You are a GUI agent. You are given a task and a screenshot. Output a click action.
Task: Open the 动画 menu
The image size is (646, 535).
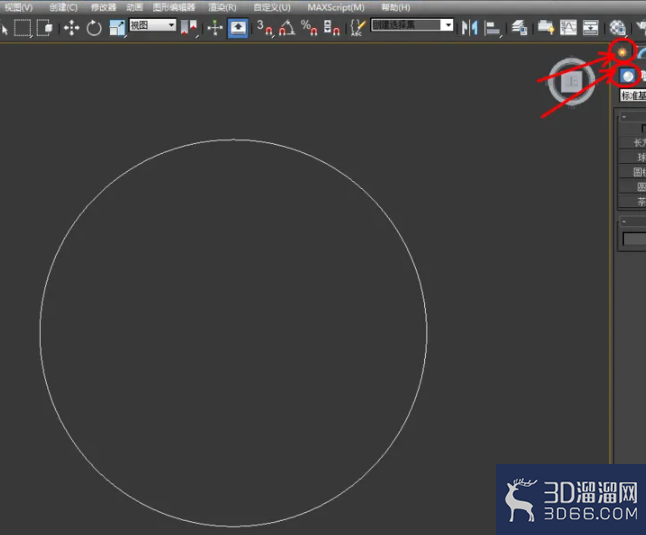click(x=134, y=7)
